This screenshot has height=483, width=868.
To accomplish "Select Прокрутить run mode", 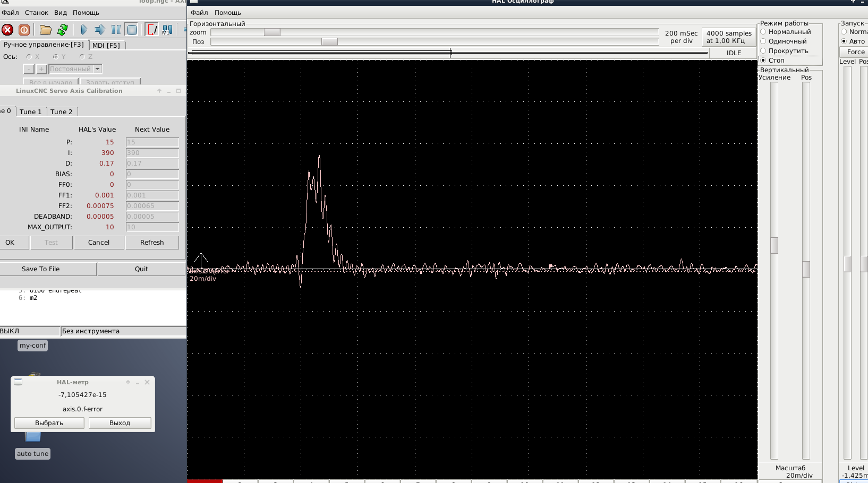I will 763,51.
